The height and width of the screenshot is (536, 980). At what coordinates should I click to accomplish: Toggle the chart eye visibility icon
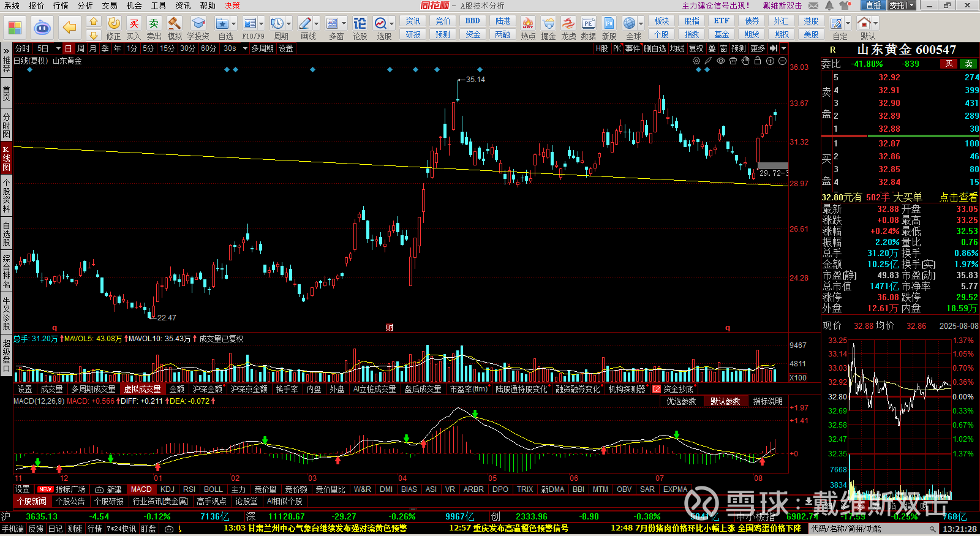click(x=721, y=61)
